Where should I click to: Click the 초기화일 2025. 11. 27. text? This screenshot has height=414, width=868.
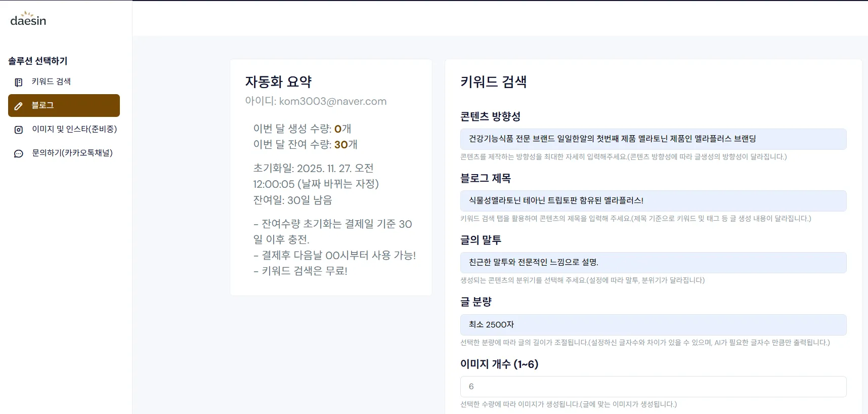(x=316, y=176)
